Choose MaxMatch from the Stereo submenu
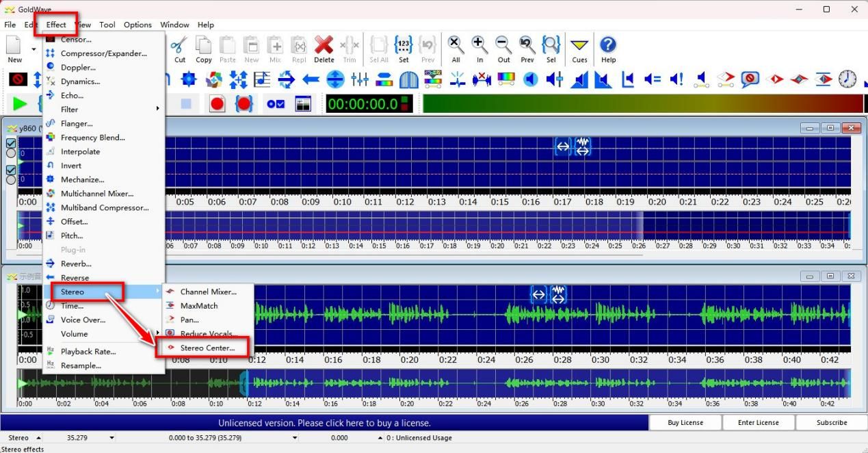 tap(207, 306)
